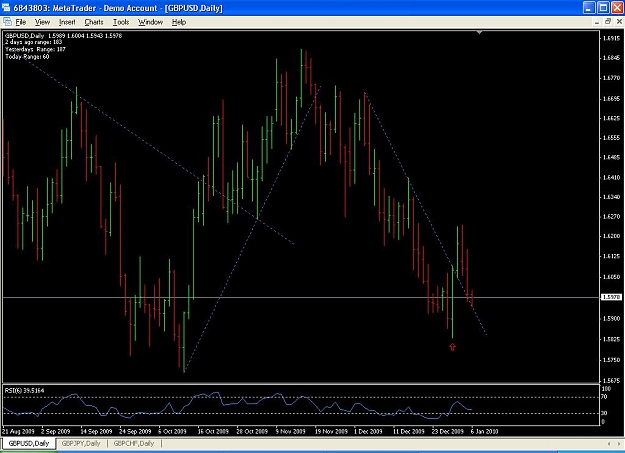Switch to the GBPCHF,Daily chart tab
Image resolution: width=625 pixels, height=453 pixels.
coord(134,443)
